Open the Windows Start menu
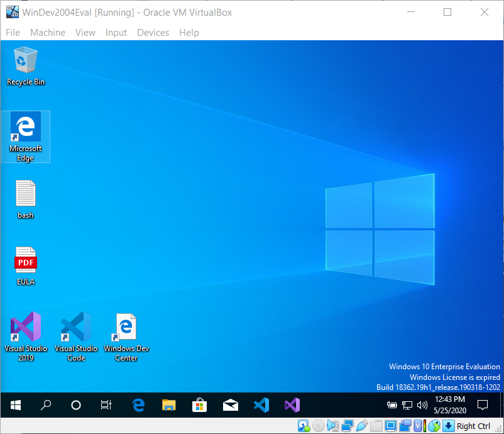The image size is (504, 434). 16,405
